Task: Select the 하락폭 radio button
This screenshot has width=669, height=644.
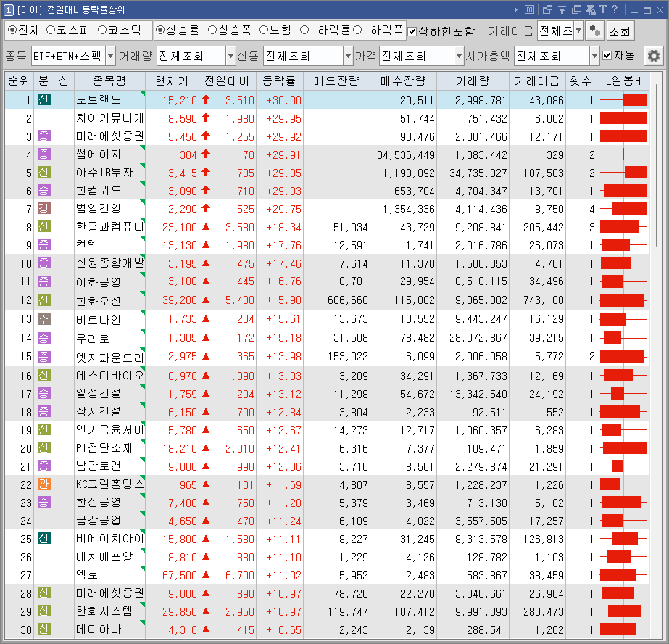Action: click(357, 30)
